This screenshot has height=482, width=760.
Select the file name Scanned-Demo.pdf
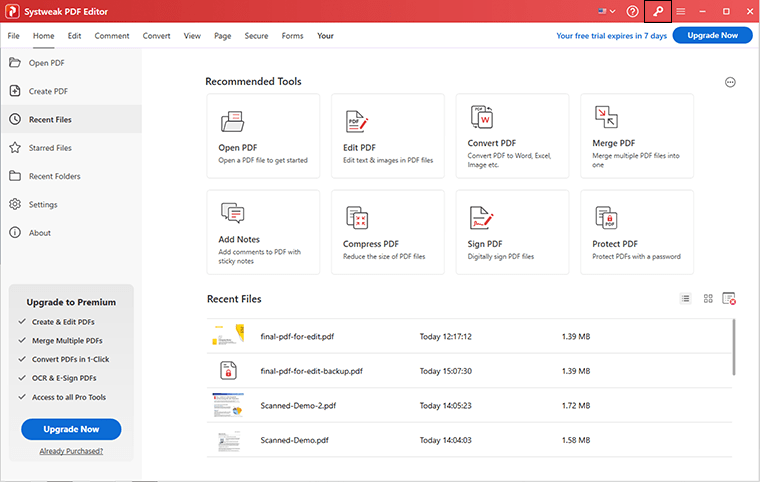294,440
